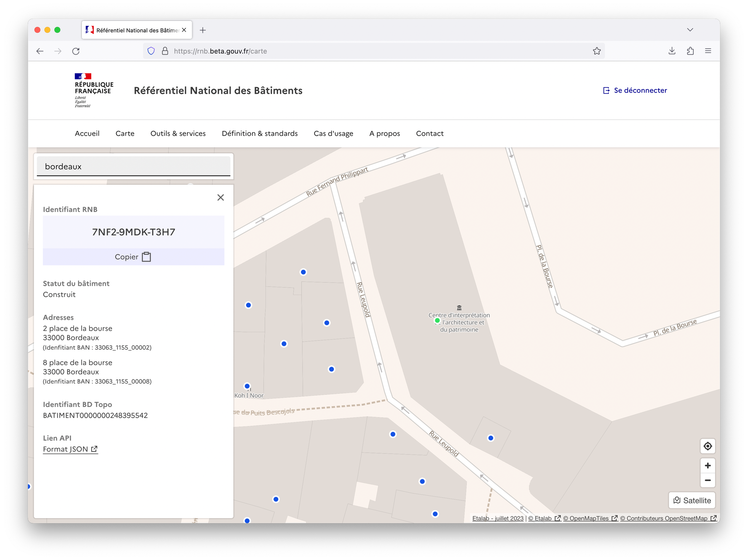Reload the page

[76, 51]
